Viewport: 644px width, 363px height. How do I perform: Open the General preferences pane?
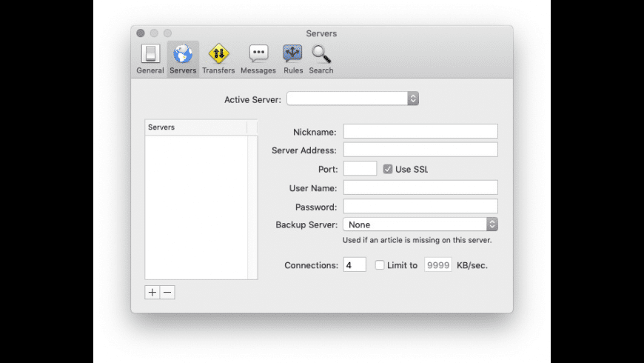150,59
